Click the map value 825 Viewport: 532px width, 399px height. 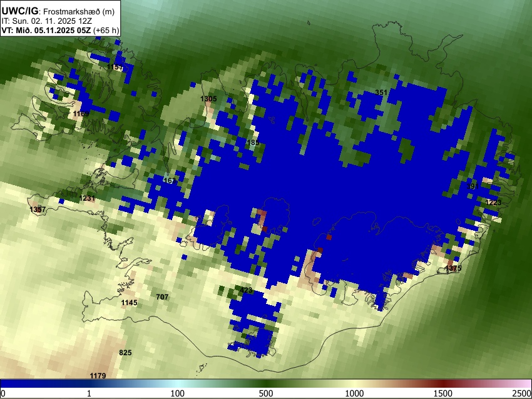(125, 353)
